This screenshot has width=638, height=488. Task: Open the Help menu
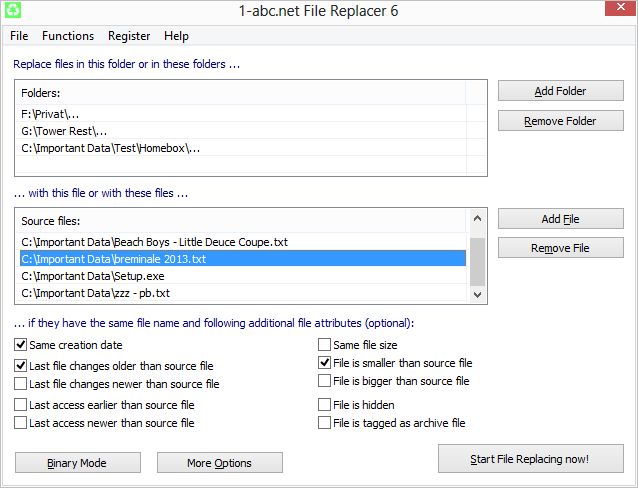(x=176, y=36)
